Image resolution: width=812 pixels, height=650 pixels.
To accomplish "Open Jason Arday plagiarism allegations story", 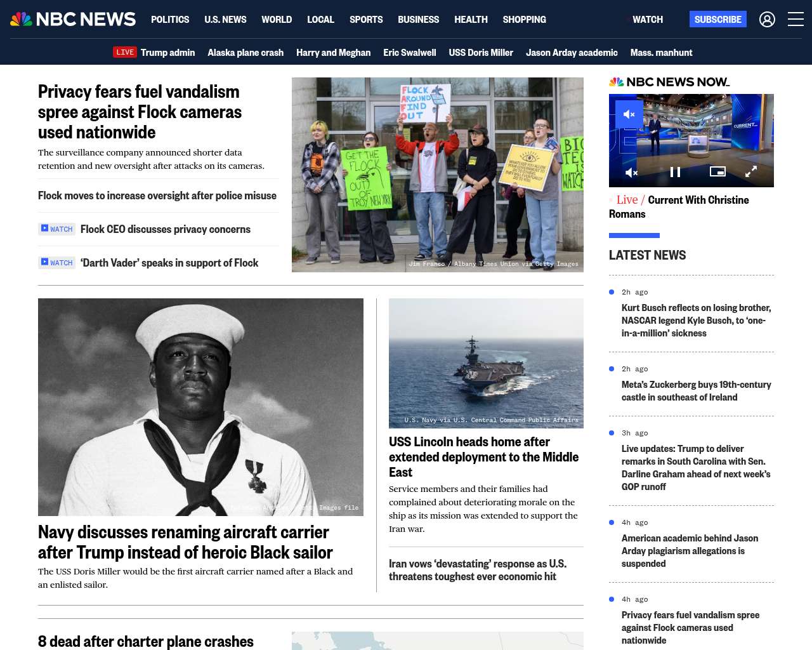I will tap(690, 551).
